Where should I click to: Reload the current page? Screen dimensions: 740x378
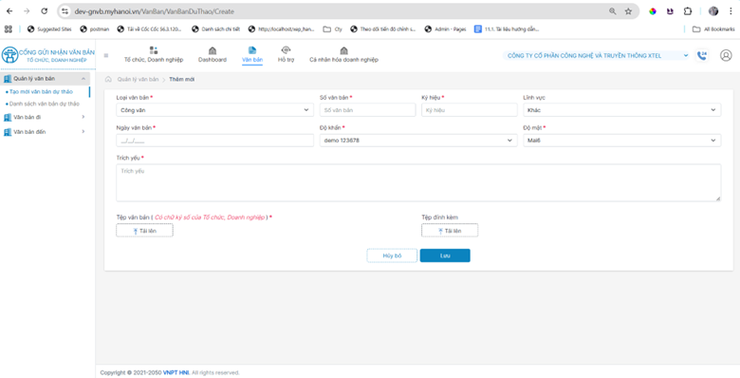[x=44, y=11]
